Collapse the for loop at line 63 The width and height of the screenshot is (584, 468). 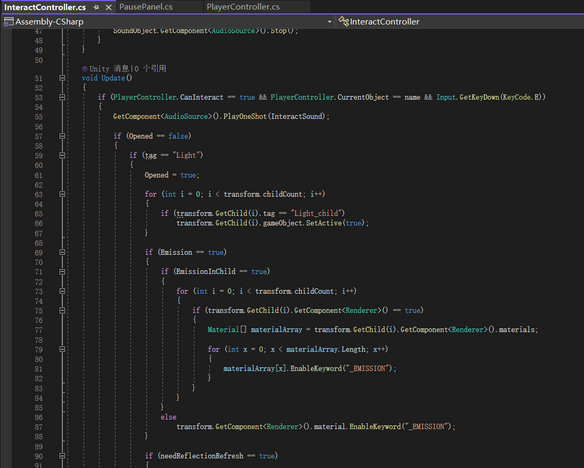coord(62,194)
